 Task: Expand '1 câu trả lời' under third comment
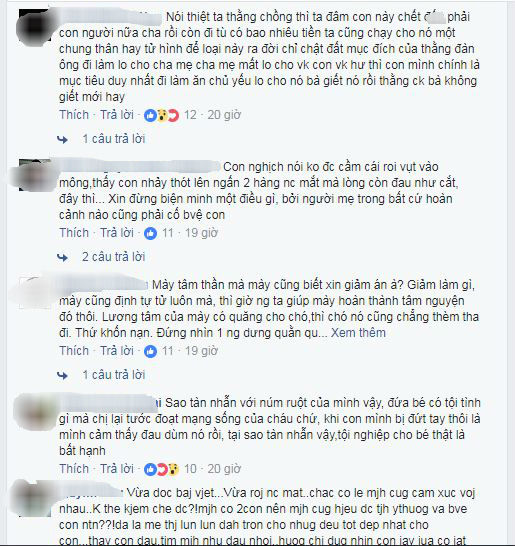point(114,375)
